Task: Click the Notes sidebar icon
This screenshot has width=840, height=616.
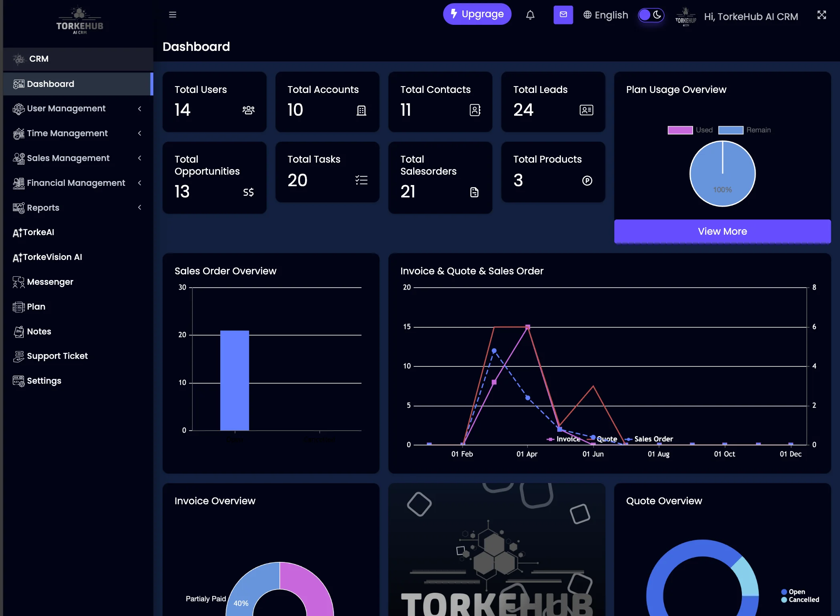Action: (18, 332)
